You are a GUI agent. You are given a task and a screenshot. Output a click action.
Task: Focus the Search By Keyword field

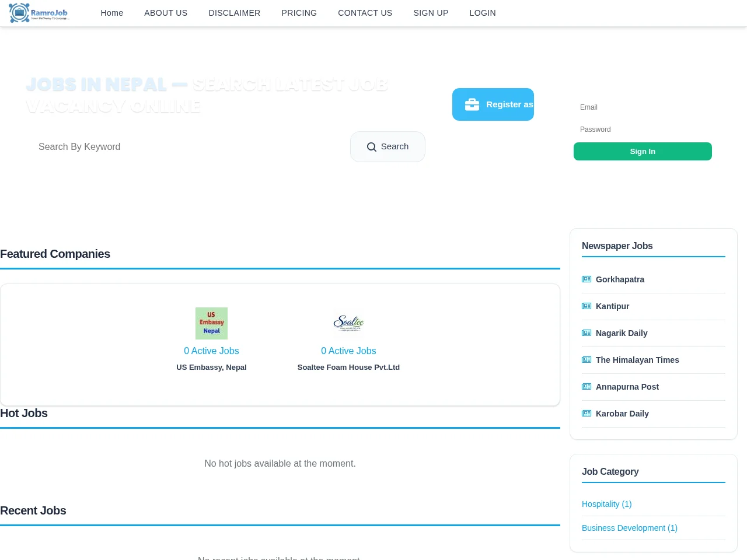[188, 147]
